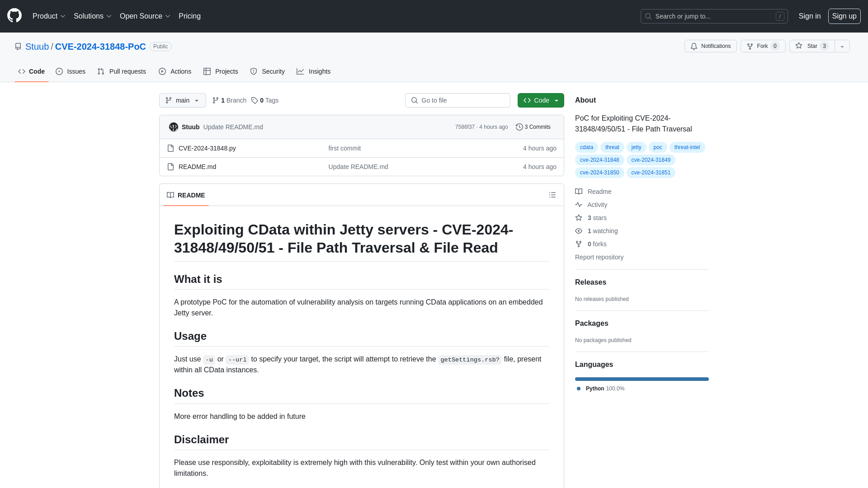Image resolution: width=868 pixels, height=488 pixels.
Task: View the 0 Tags link
Action: (265, 100)
